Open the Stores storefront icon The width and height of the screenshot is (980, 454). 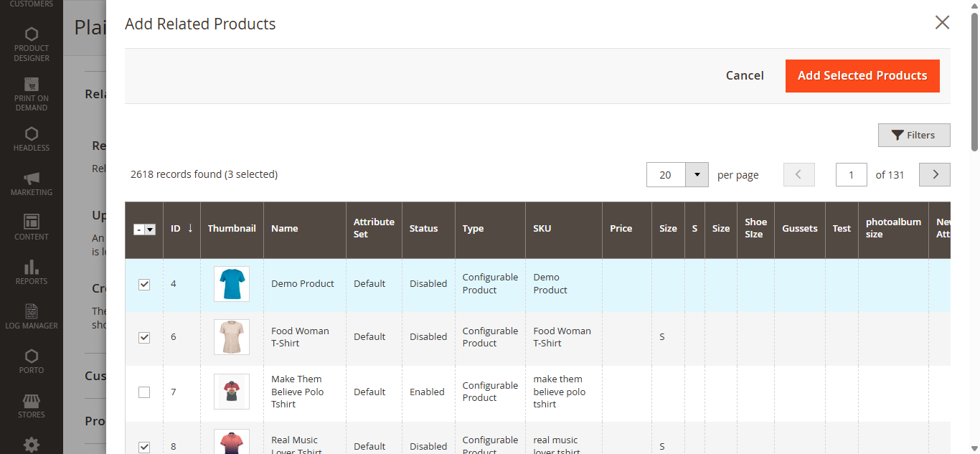coord(32,401)
